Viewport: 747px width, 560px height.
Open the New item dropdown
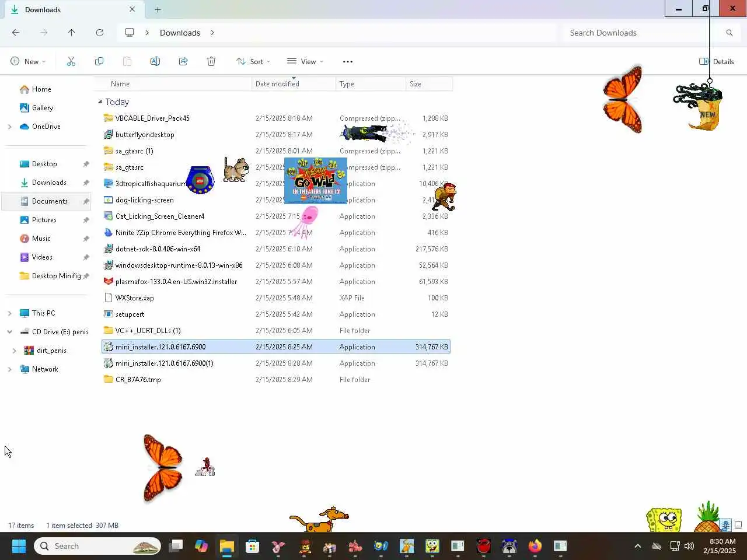pos(28,61)
